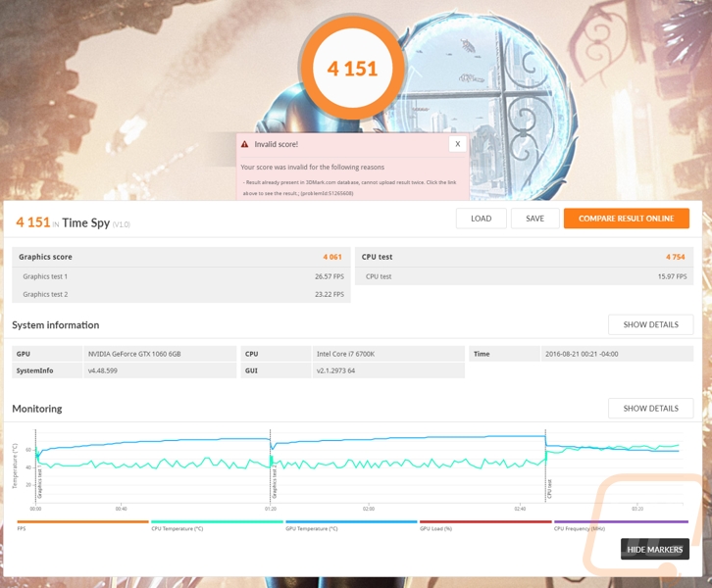Click the Graphics test 1 marker
This screenshot has height=588, width=712.
(x=39, y=482)
